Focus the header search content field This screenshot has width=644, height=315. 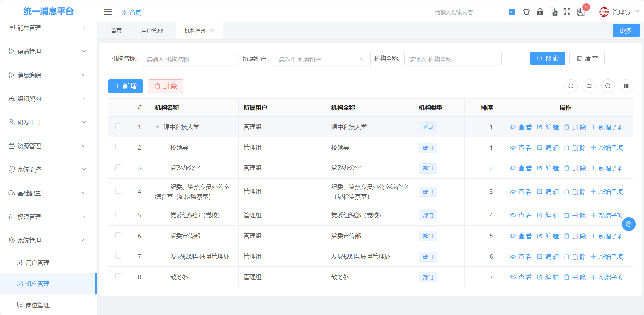tap(467, 12)
